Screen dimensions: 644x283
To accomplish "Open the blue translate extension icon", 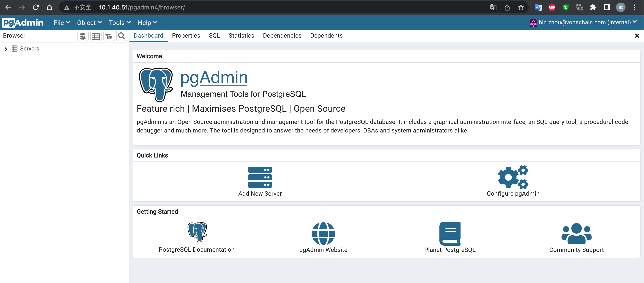I will point(538,8).
